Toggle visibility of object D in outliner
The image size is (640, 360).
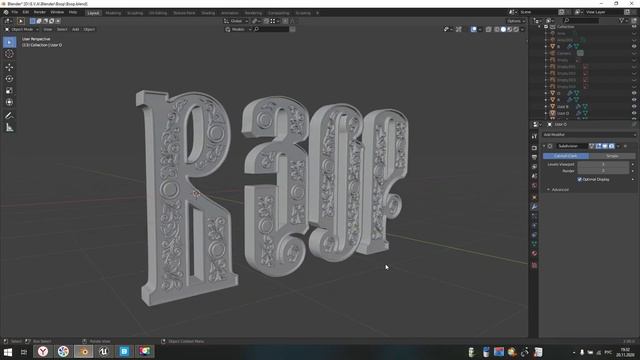coord(634,93)
